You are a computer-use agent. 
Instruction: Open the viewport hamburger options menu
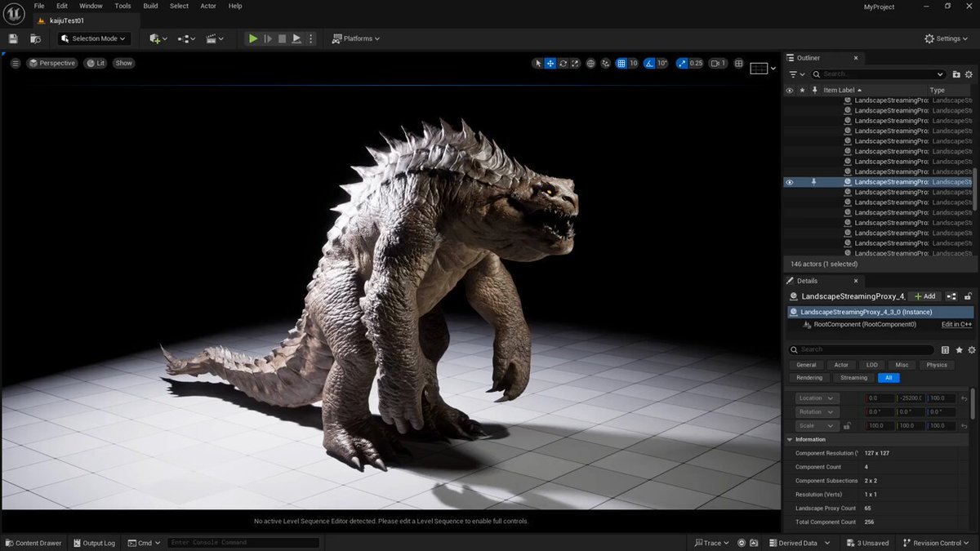(15, 63)
